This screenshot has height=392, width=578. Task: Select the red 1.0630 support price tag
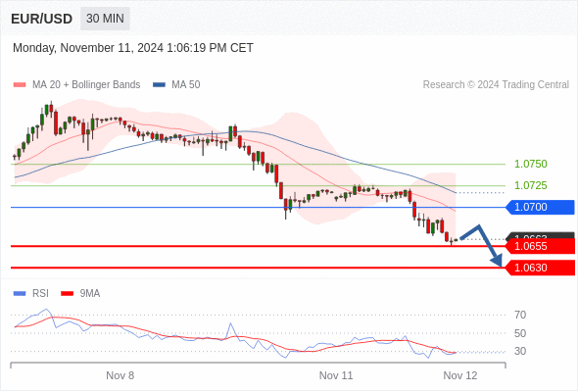pyautogui.click(x=540, y=268)
